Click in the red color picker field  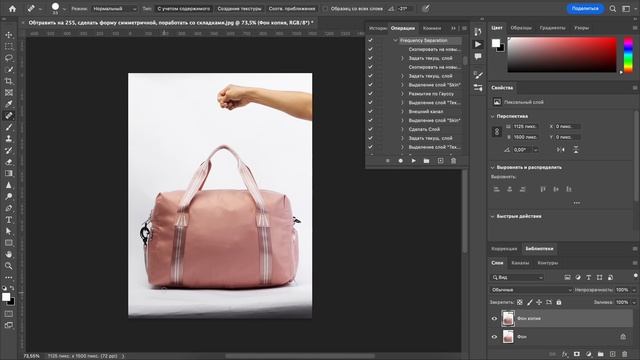[562, 55]
